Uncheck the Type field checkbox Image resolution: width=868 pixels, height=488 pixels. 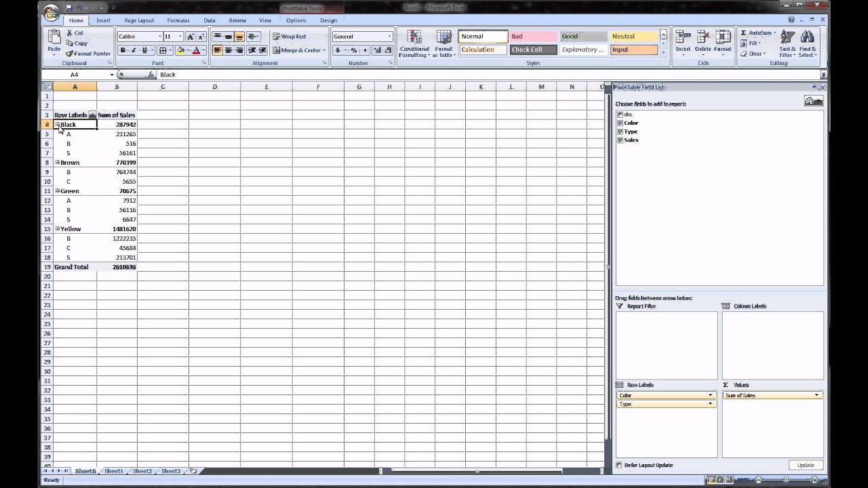[x=620, y=131]
